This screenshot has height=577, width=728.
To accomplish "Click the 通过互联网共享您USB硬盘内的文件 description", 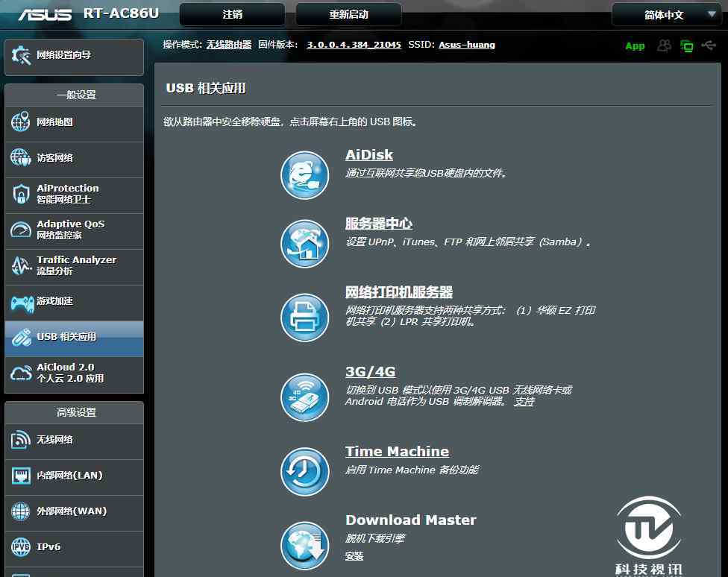I will [426, 174].
